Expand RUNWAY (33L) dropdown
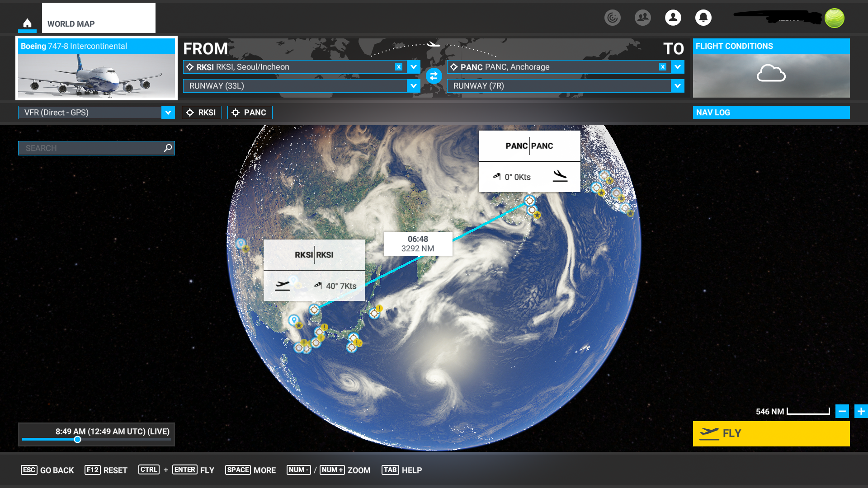 point(413,86)
